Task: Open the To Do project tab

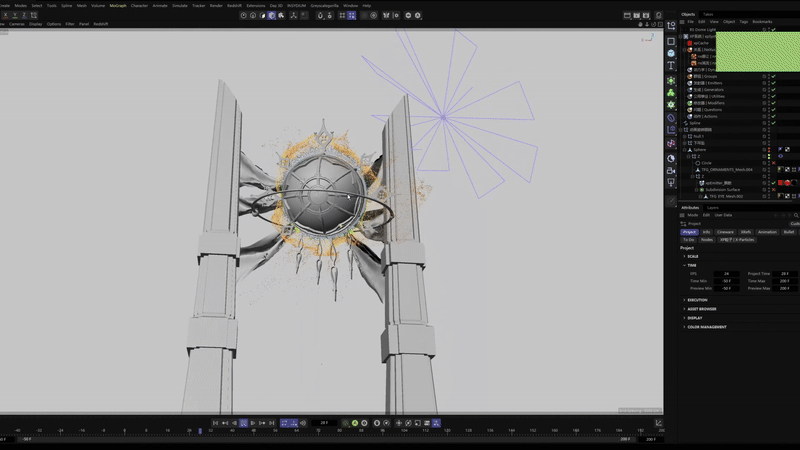Action: pos(689,240)
